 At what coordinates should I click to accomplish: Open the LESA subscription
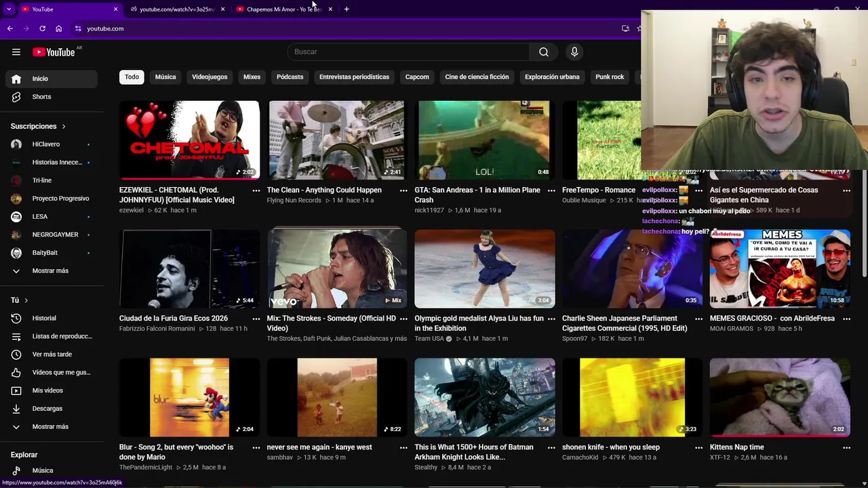[x=52, y=216]
